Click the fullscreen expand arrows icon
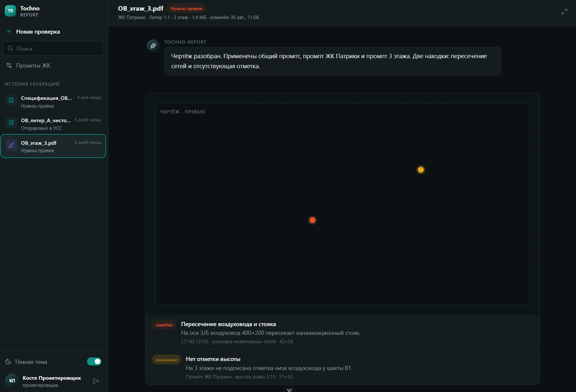The width and height of the screenshot is (576, 392). [564, 12]
